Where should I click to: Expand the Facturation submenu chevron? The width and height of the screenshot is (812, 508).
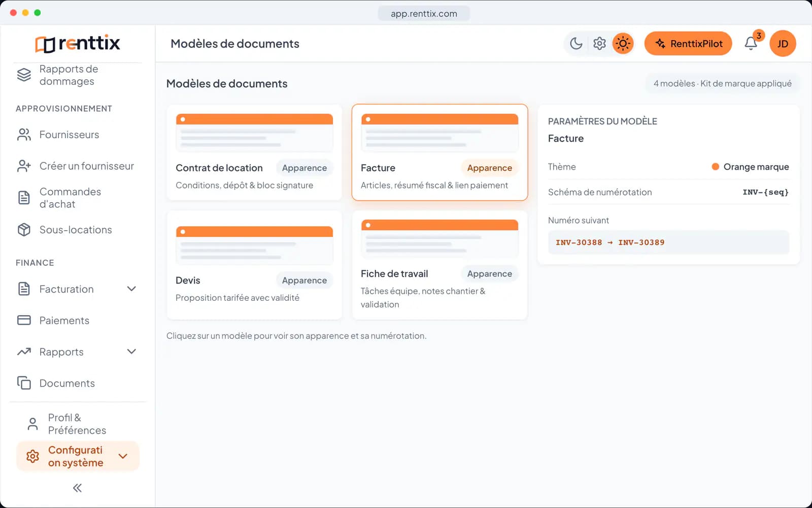pyautogui.click(x=131, y=289)
